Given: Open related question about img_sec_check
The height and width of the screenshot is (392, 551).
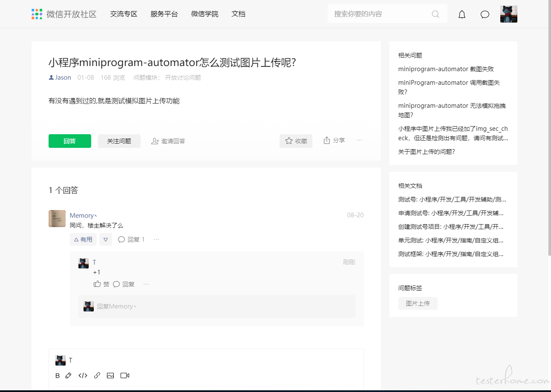Looking at the screenshot, I should tap(453, 133).
